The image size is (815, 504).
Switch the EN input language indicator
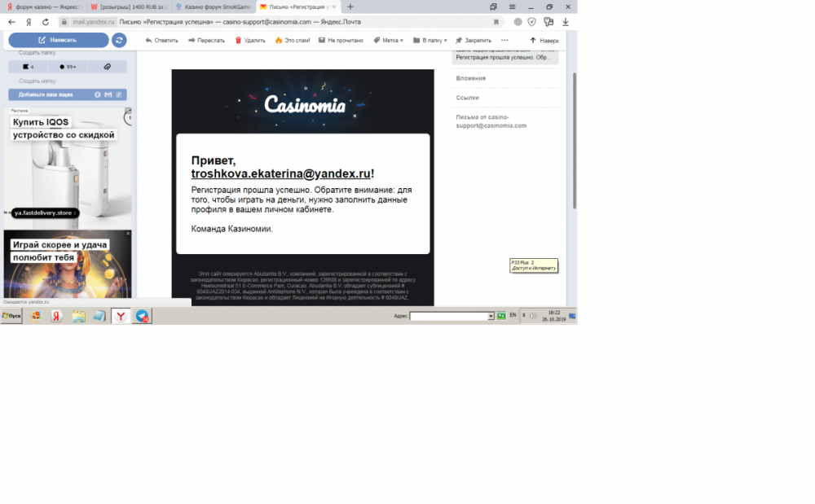coord(513,316)
